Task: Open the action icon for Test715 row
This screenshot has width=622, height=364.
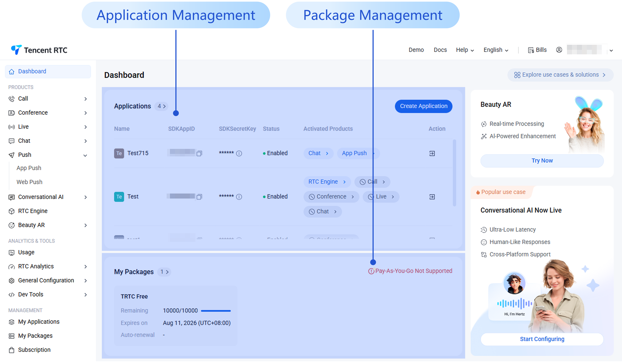Action: tap(432, 153)
